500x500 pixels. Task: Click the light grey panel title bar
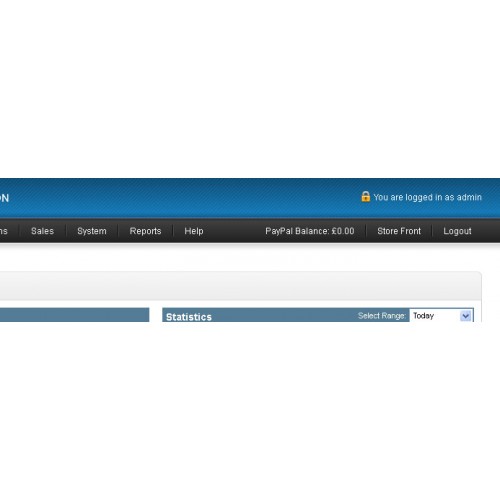[240, 287]
